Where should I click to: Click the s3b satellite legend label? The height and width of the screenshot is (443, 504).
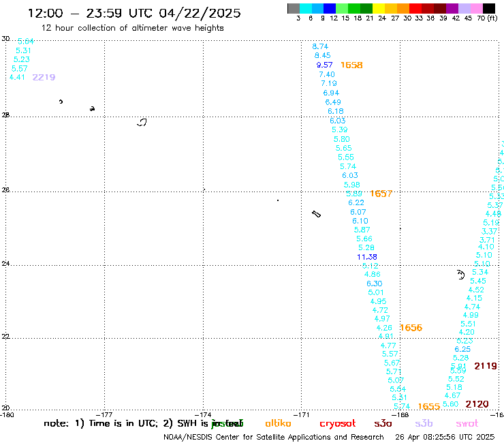tap(424, 423)
